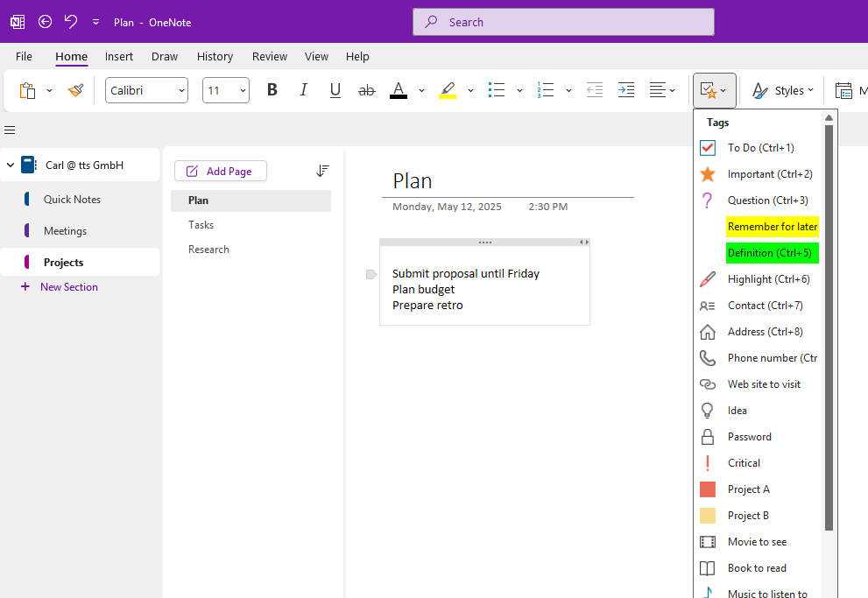Open the Quick Access Toolbar customize arrow
This screenshot has width=868, height=598.
pos(95,22)
